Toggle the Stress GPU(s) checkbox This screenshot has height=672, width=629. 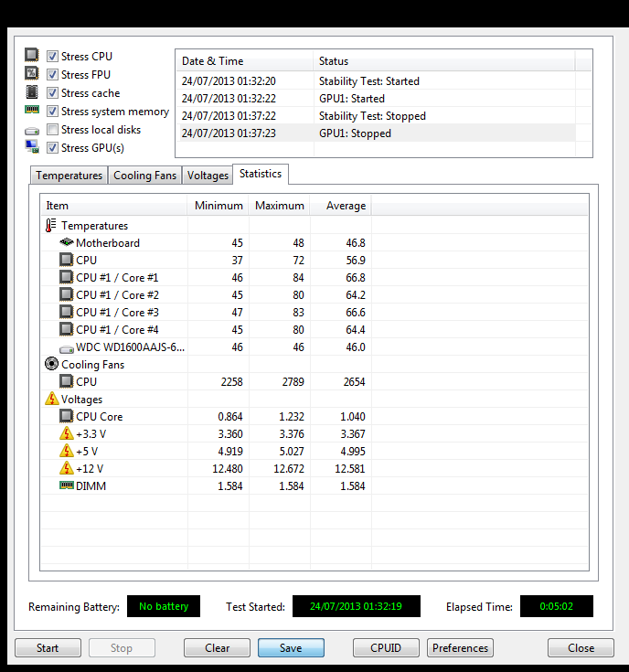click(x=53, y=148)
